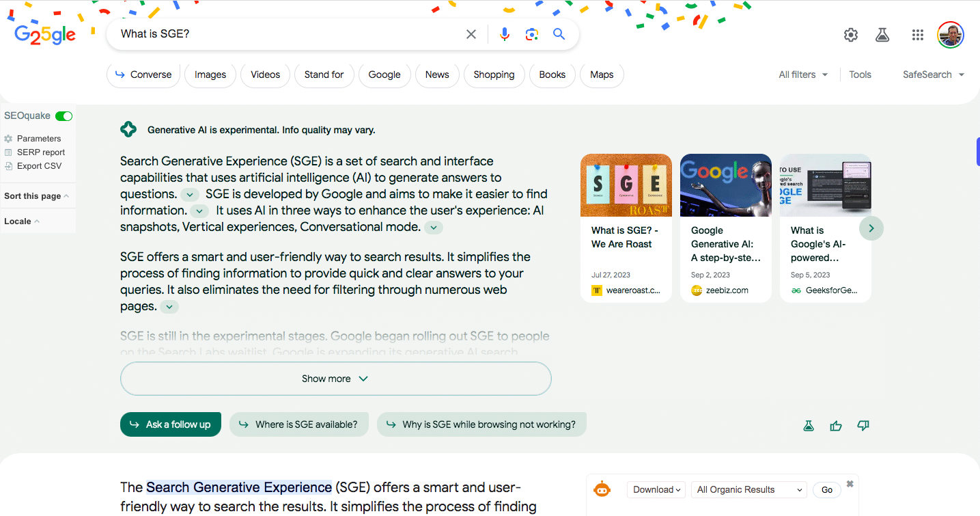Expand sources after 'Conversational mode'
Image resolution: width=980 pixels, height=516 pixels.
pyautogui.click(x=434, y=228)
